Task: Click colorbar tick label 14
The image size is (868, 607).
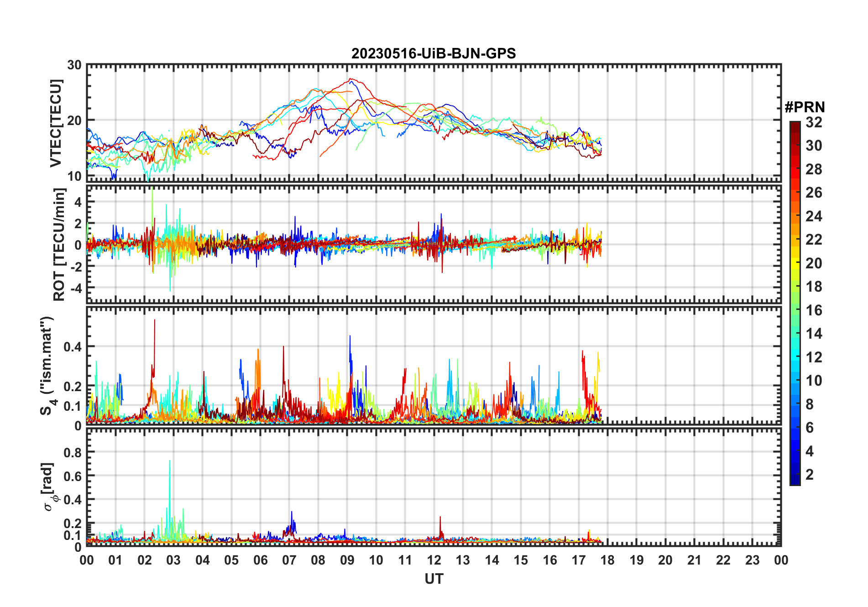Action: [814, 334]
